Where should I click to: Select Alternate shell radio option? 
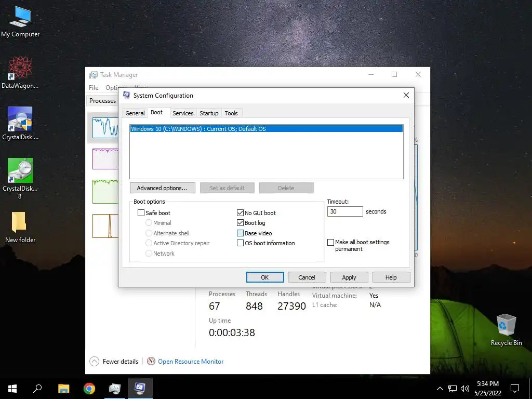click(x=149, y=233)
